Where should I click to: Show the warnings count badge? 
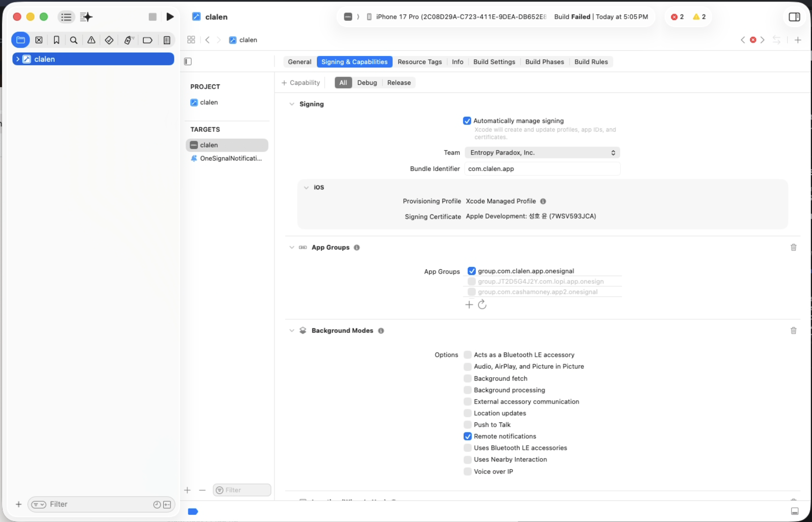pyautogui.click(x=699, y=17)
